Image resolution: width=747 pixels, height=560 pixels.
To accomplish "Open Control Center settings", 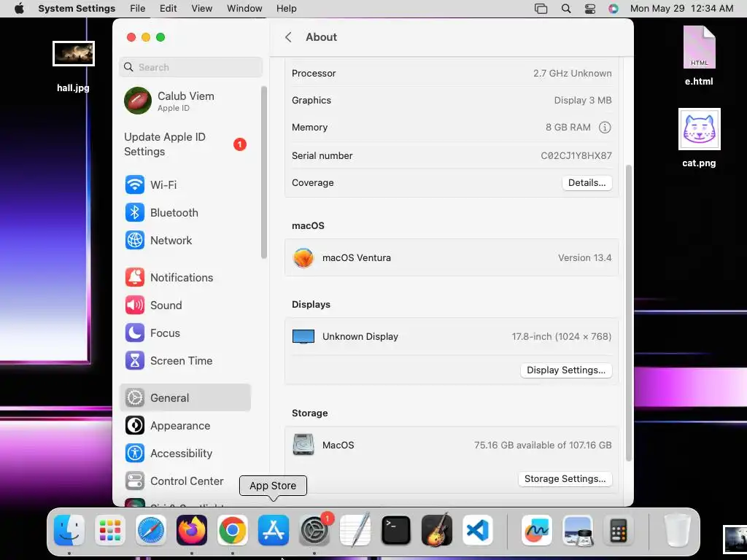I will point(185,481).
